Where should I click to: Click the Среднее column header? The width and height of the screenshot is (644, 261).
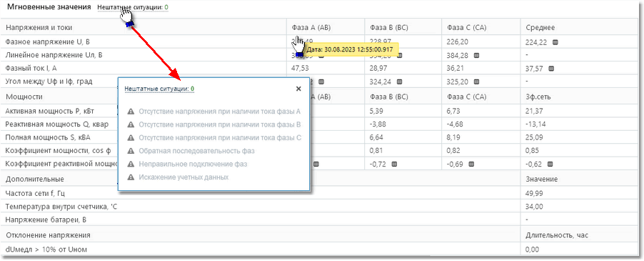[x=540, y=28]
